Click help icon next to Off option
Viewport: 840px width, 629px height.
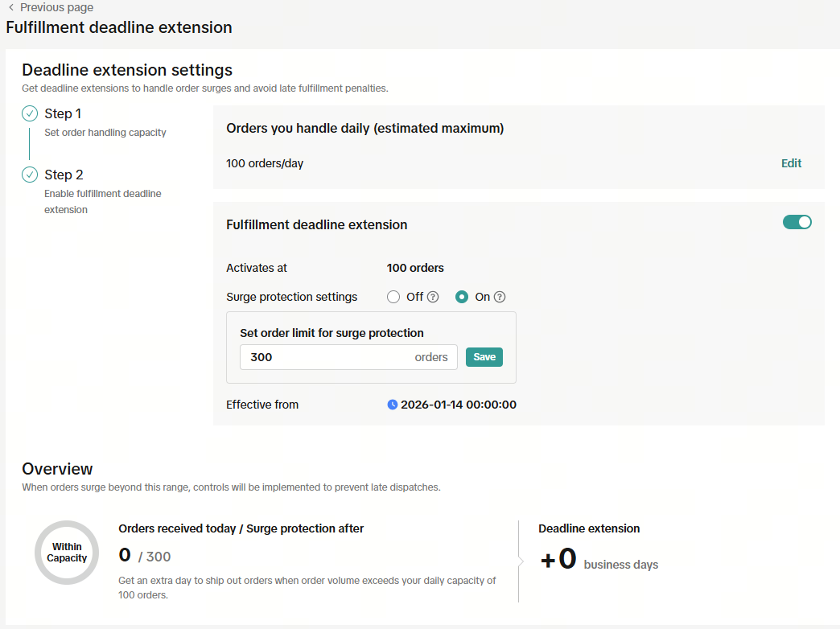(x=433, y=297)
